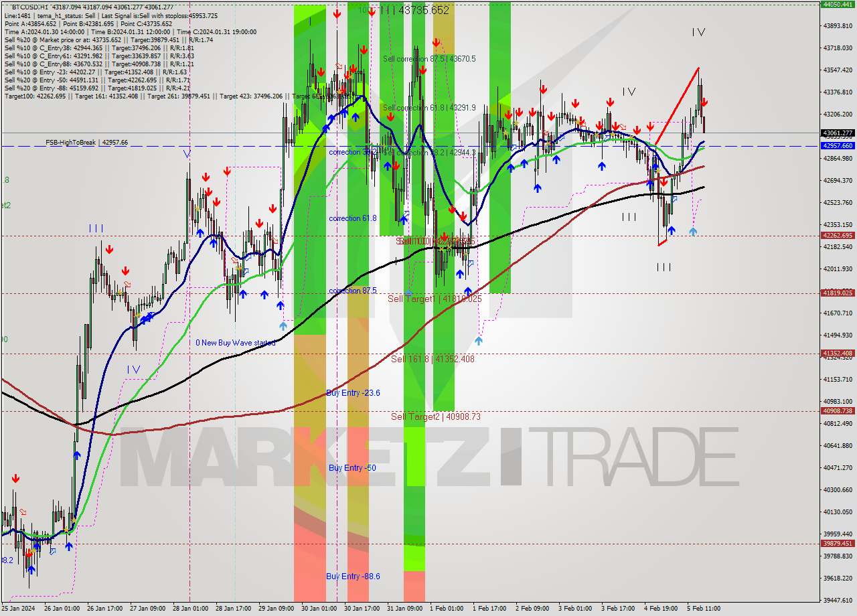Viewport: 857px width, 616px height.
Task: Click the '1 Feb 17:00' time axis label
Action: (x=489, y=609)
